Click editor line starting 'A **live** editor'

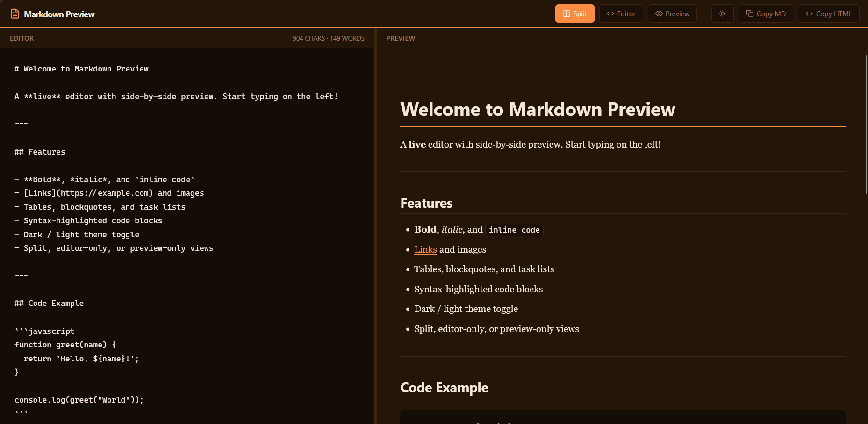click(176, 96)
